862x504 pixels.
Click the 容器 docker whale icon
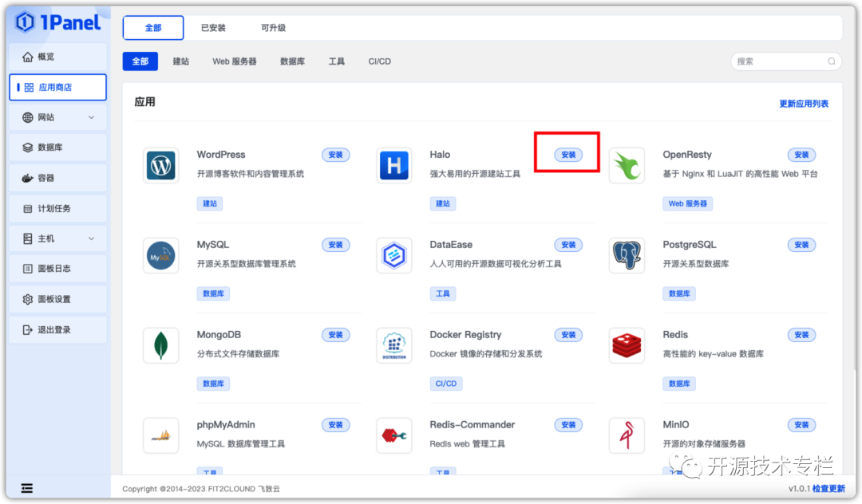point(27,178)
